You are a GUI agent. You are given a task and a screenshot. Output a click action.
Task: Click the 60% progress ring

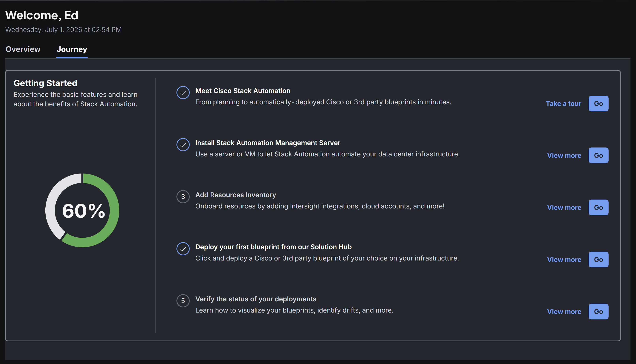[x=82, y=210]
